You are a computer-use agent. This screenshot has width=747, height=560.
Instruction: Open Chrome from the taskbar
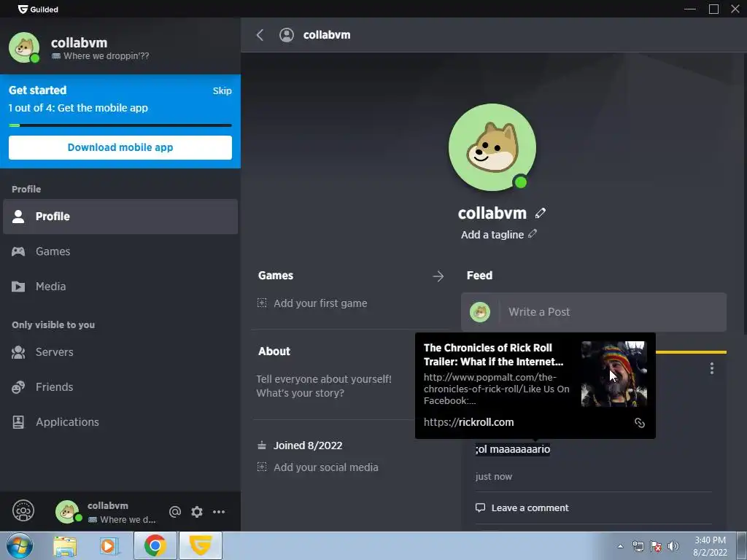[155, 545]
